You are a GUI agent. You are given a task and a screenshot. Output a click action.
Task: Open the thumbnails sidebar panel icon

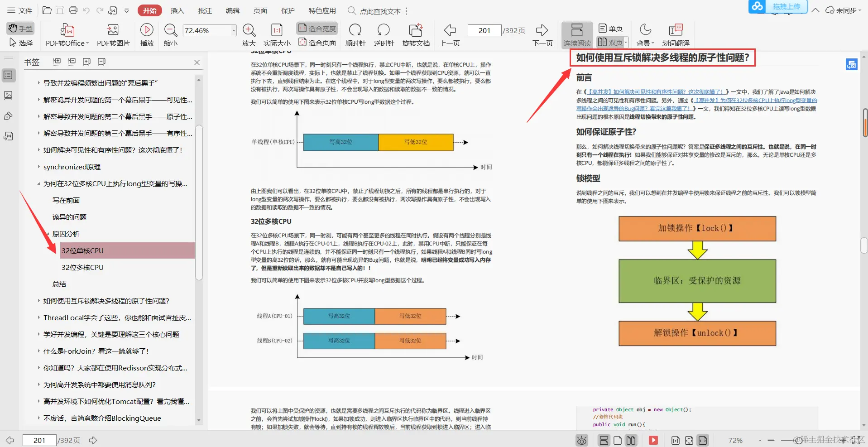tap(8, 96)
